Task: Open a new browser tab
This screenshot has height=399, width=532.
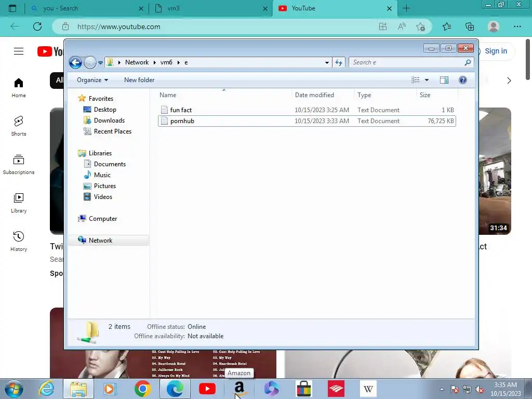Action: click(x=406, y=8)
